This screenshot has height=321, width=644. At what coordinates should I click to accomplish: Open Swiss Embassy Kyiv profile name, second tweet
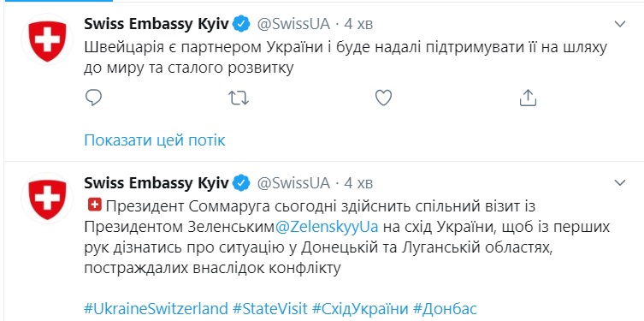tap(156, 183)
